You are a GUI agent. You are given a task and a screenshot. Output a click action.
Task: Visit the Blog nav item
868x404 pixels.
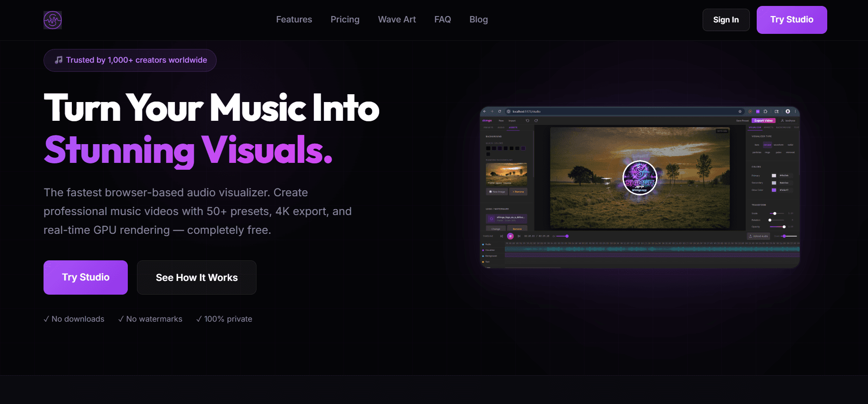[479, 20]
